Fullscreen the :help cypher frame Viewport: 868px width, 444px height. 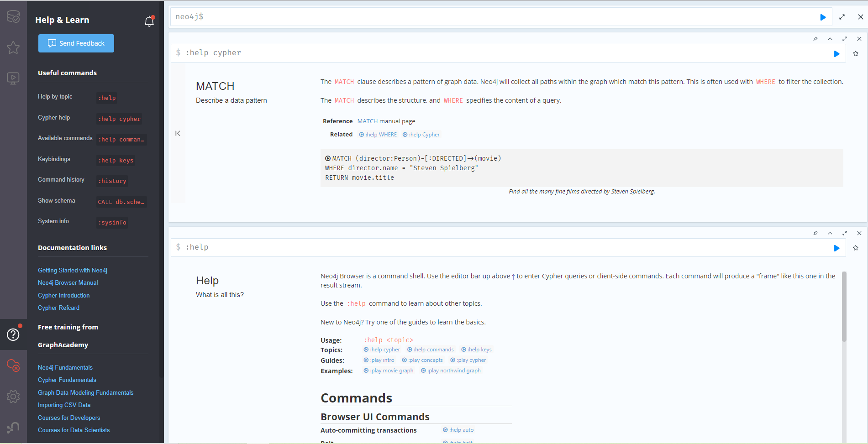845,39
